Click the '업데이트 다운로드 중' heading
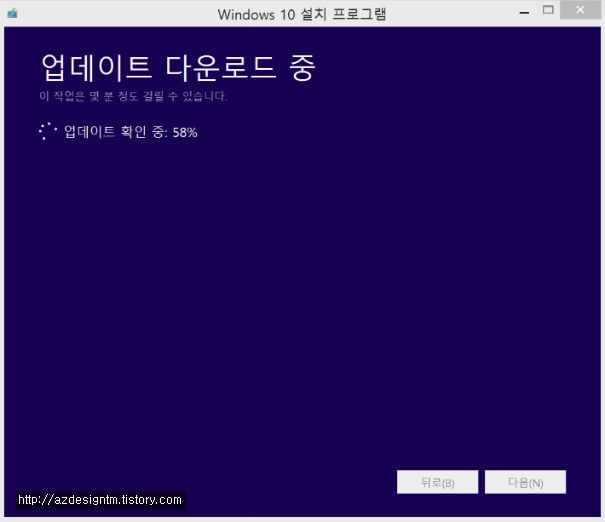The height and width of the screenshot is (522, 605). pyautogui.click(x=178, y=68)
